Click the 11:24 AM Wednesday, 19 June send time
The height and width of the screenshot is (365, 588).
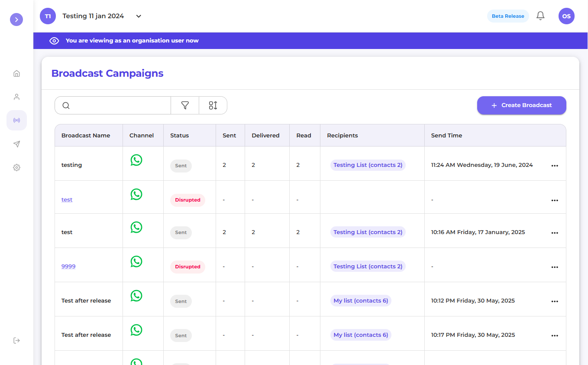tap(482, 165)
